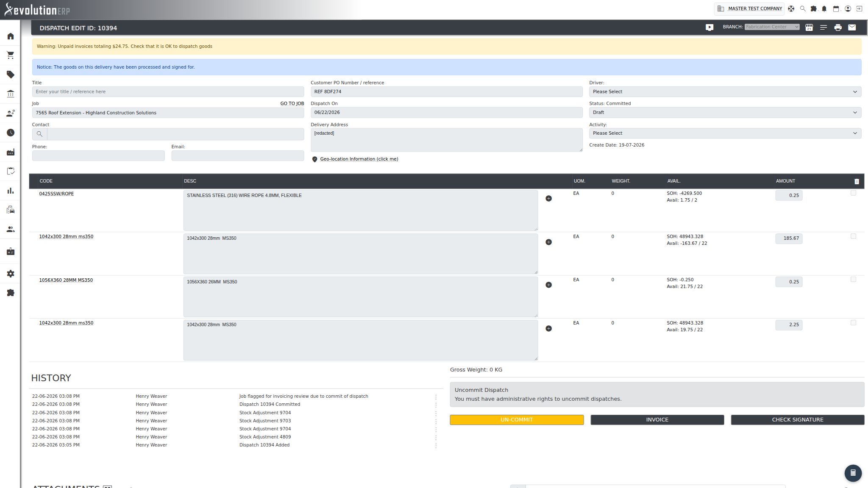Open the Driver dropdown
868x488 pixels.
725,92
